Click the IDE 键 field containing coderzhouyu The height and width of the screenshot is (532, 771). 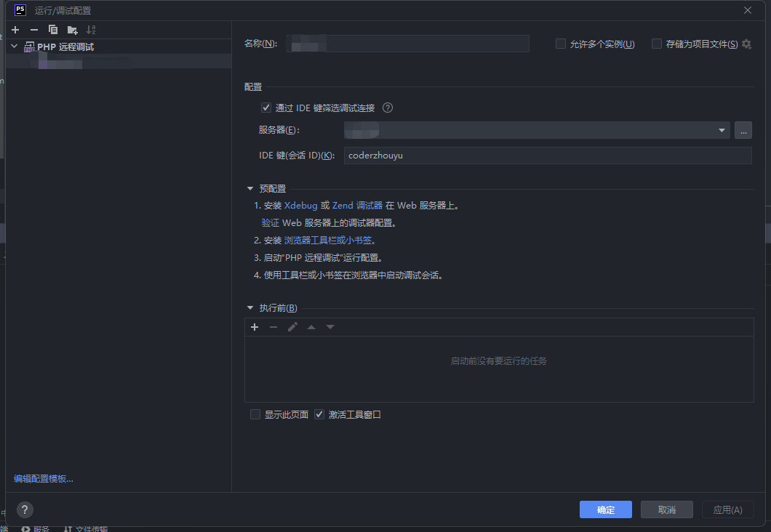[548, 156]
